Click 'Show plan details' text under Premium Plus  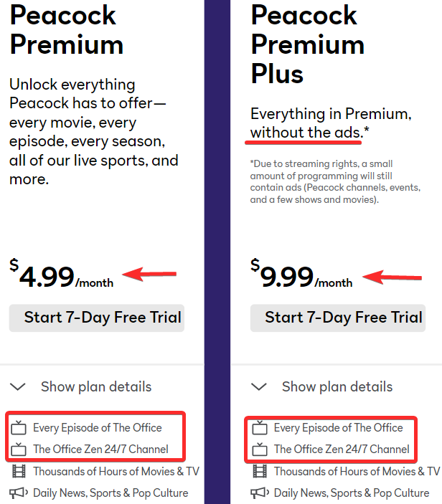(337, 386)
